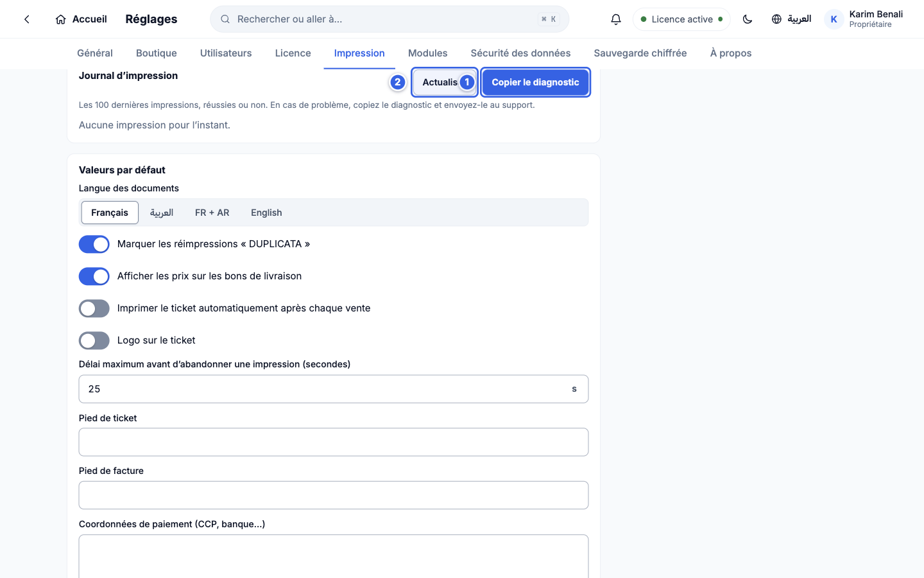Select FR + AR document language
Screen dimensions: 924x578
click(212, 213)
